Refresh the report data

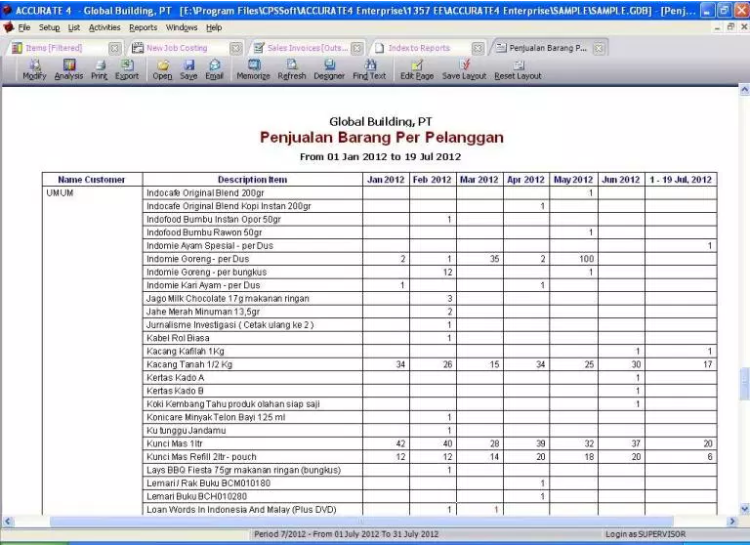[292, 68]
